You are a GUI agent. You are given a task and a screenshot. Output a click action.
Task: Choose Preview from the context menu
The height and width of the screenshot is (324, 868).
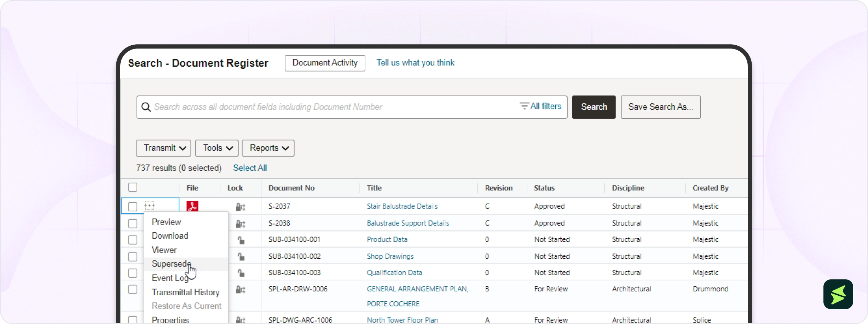click(x=166, y=222)
